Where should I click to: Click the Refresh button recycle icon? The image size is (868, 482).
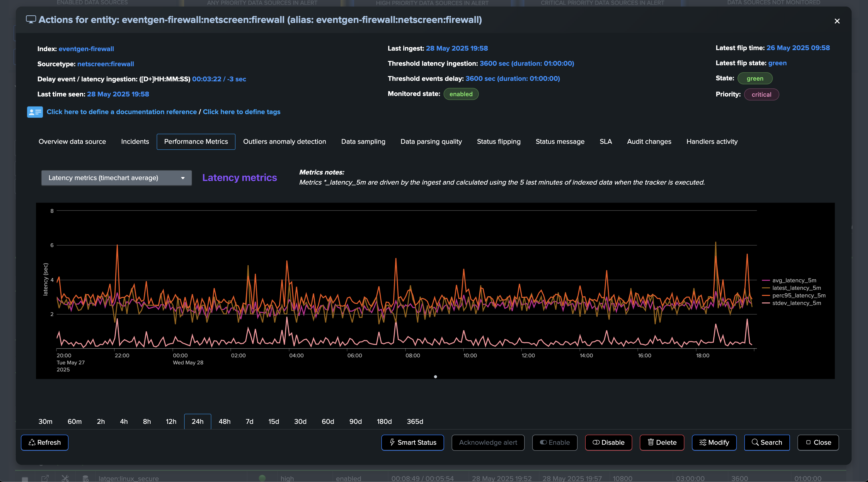(32, 442)
